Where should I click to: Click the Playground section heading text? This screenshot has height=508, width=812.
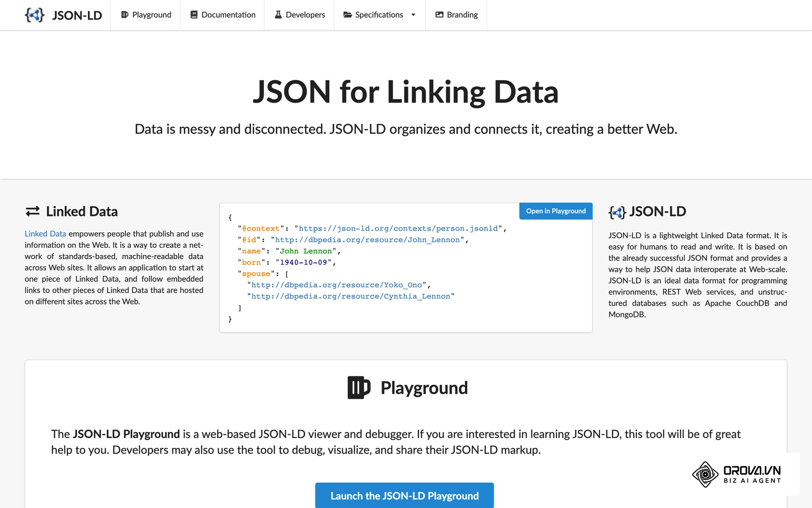[424, 388]
